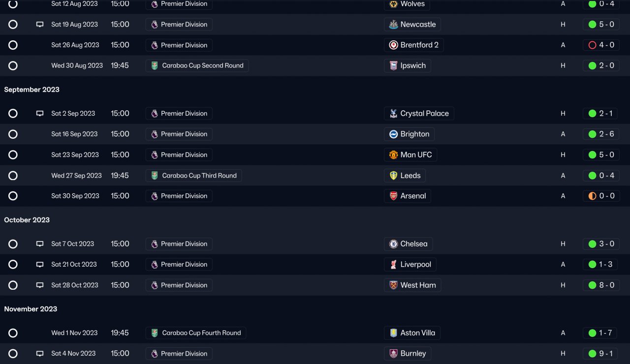The image size is (630, 364).
Task: Click the TV broadcast icon for Newcastle match
Action: point(40,25)
